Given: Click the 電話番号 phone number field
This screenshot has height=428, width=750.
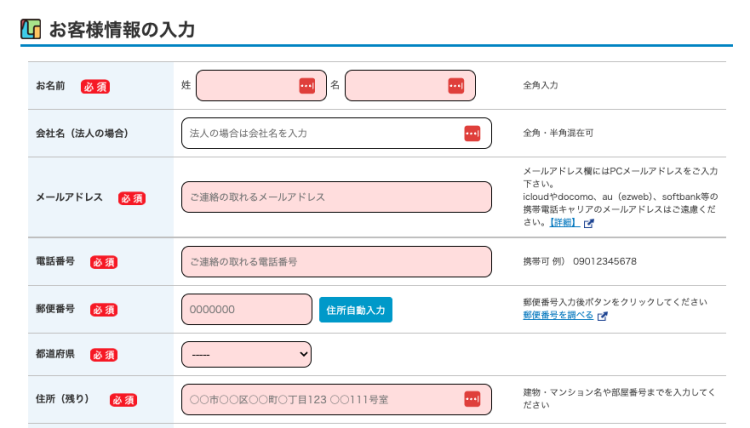Looking at the screenshot, I should (336, 262).
